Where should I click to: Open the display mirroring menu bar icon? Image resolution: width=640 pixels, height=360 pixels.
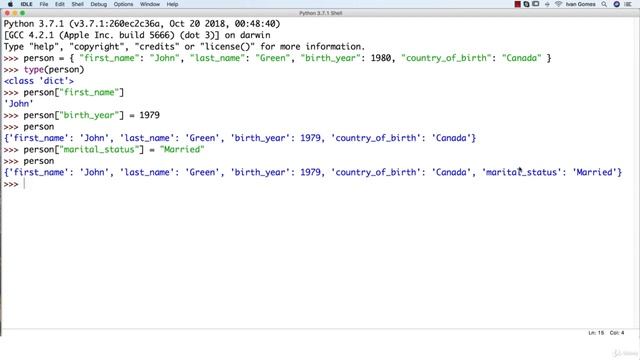point(536,4)
